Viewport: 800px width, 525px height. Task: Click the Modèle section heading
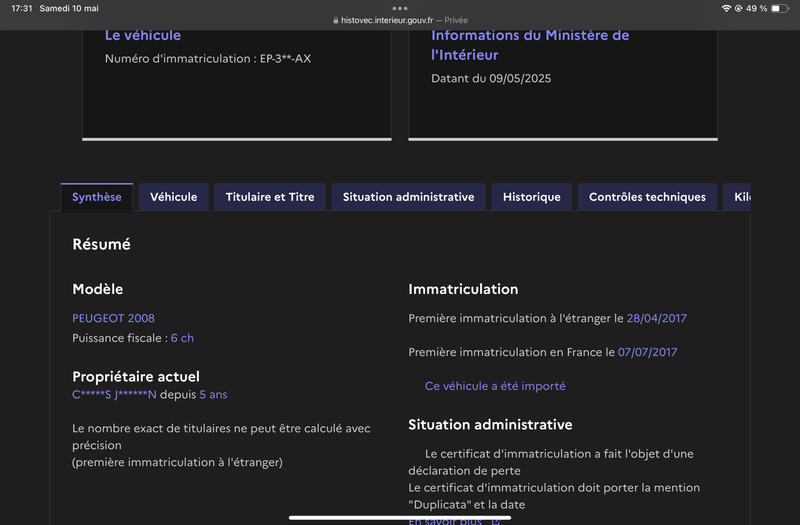97,289
